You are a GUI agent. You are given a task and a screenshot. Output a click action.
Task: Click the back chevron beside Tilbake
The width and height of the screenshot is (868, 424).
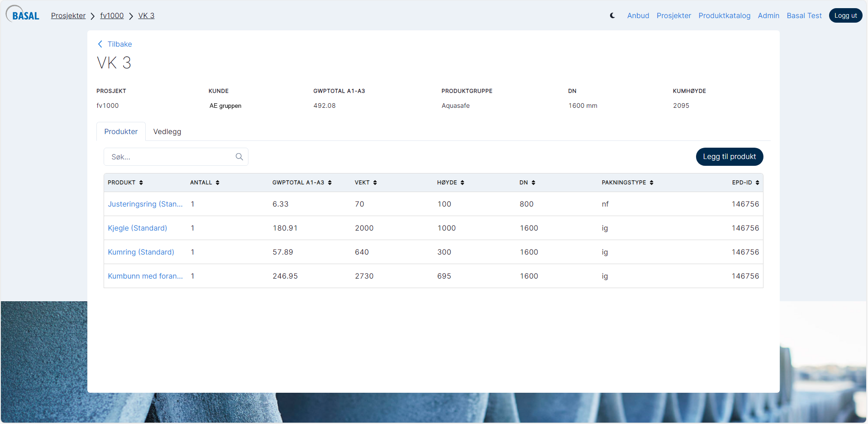pyautogui.click(x=100, y=44)
